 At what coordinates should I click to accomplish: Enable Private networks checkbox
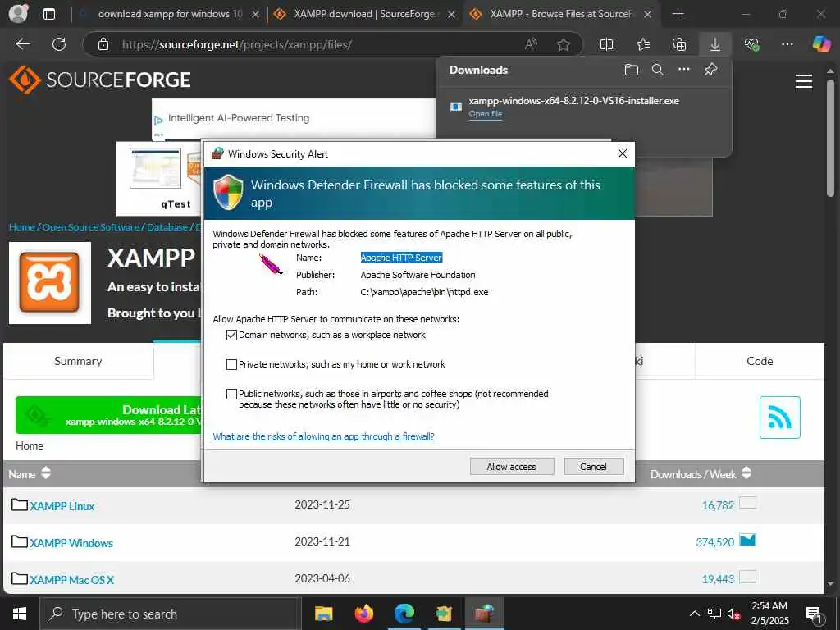pos(231,365)
